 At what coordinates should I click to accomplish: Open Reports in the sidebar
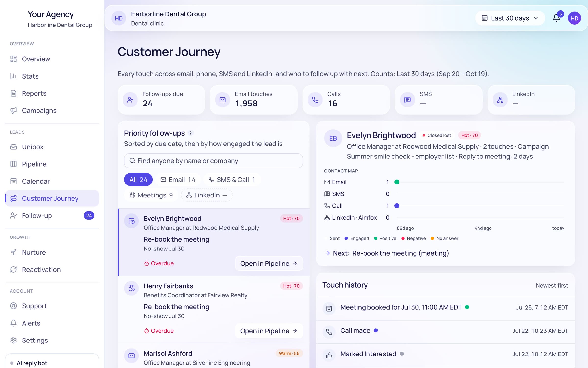click(x=52, y=93)
